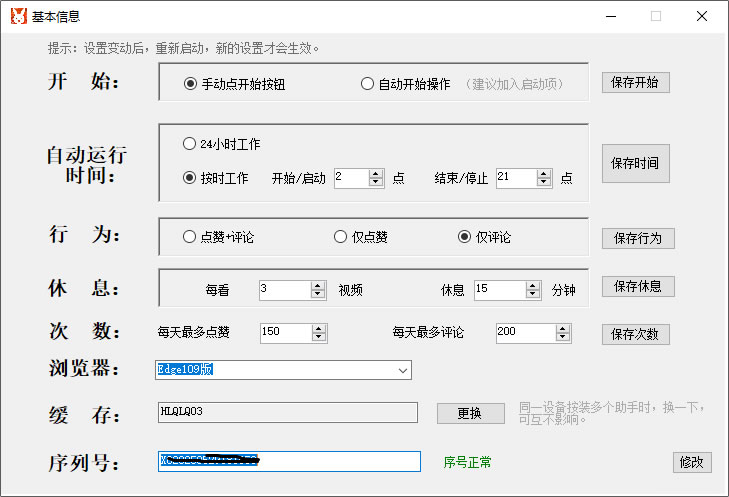Select 仅评论 behavior option
The height and width of the screenshot is (497, 729).
[x=464, y=237]
